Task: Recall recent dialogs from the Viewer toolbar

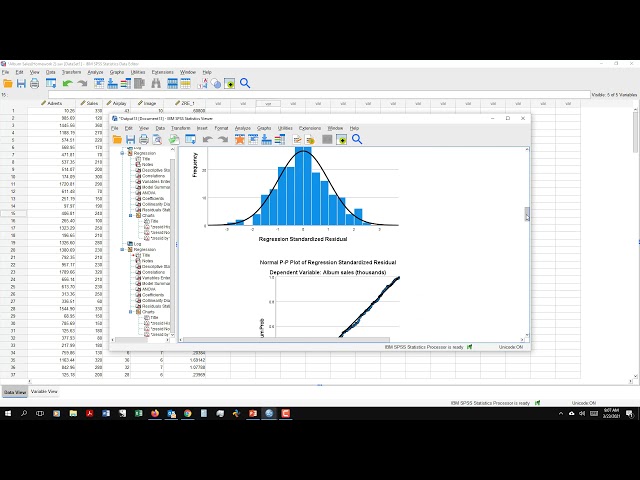Action: pyautogui.click(x=191, y=140)
